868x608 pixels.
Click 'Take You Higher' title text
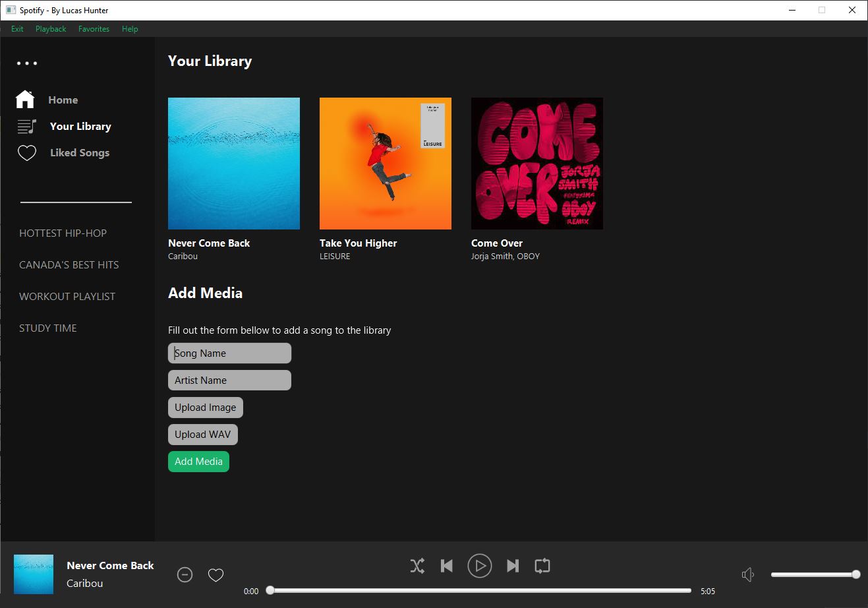click(359, 243)
